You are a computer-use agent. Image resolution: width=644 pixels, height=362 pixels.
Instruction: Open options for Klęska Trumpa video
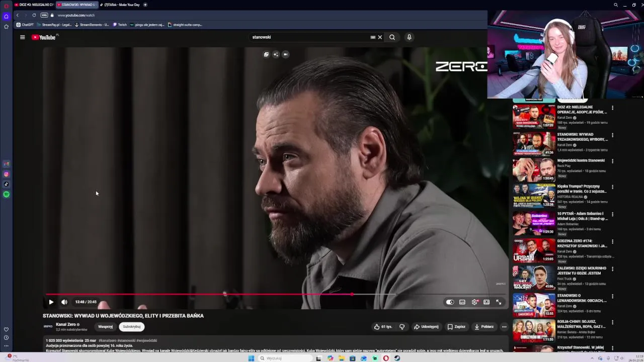(612, 188)
